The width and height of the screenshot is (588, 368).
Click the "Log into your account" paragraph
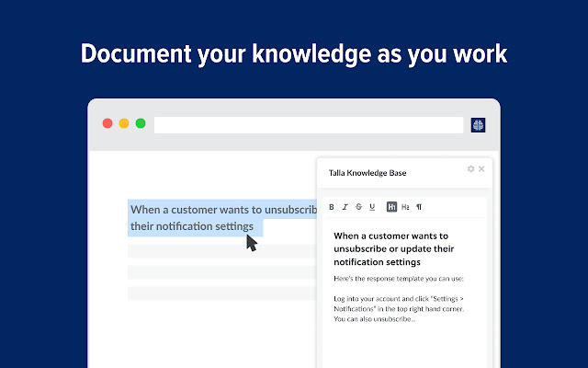point(399,309)
